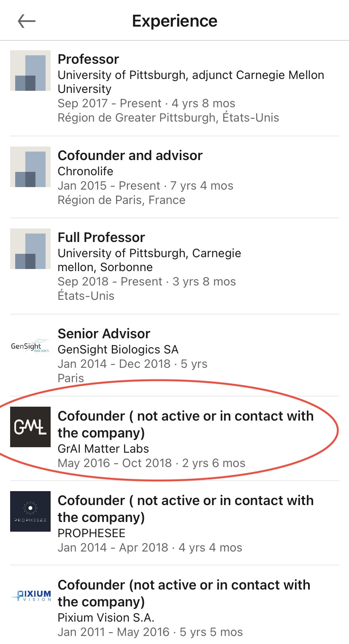
Task: Open the GenSight Biologics logo
Action: 30,347
